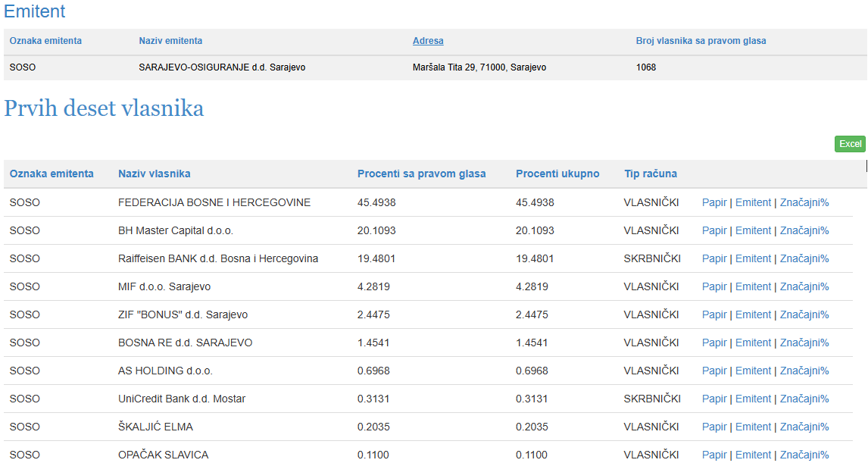Screen dimensions: 868x463
Task: Open Papir link for OPAČAK SLAVICA row
Action: click(x=714, y=455)
